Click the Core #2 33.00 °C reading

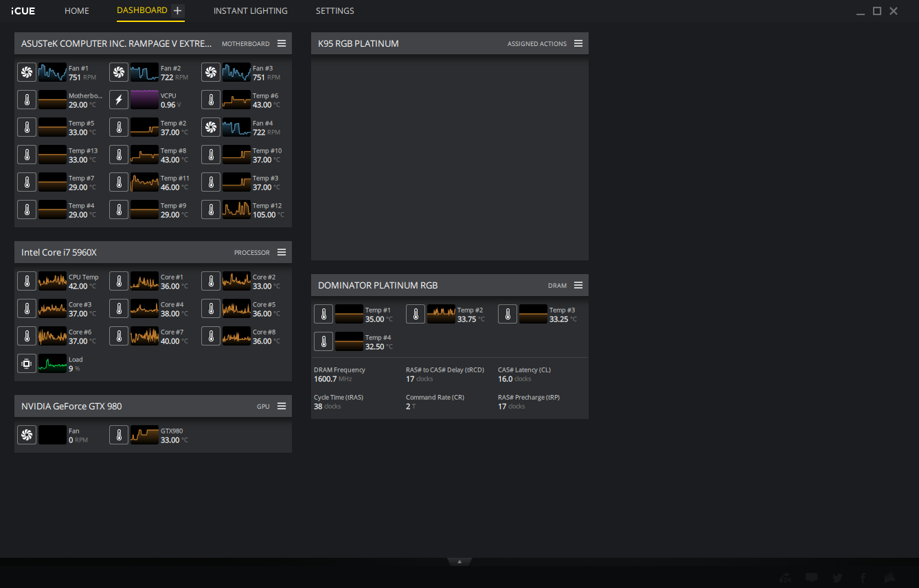266,286
